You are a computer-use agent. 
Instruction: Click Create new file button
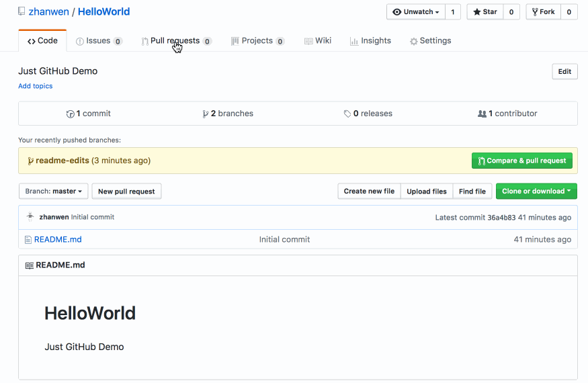click(369, 191)
